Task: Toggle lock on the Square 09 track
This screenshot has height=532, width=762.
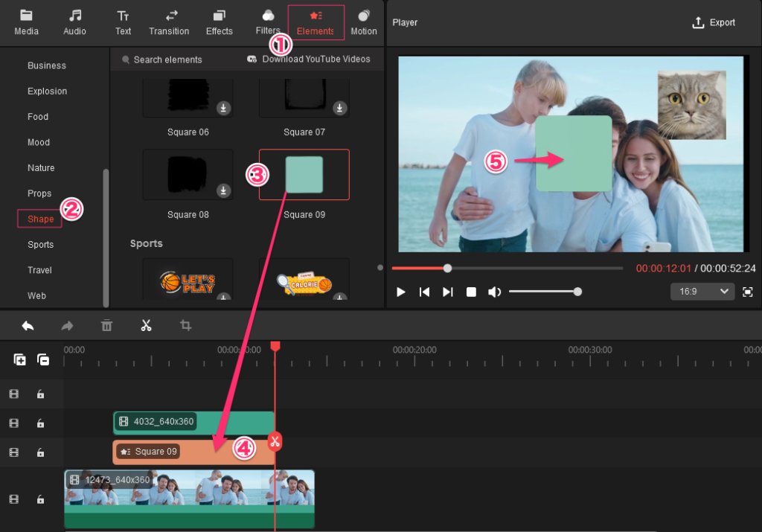Action: coord(40,452)
